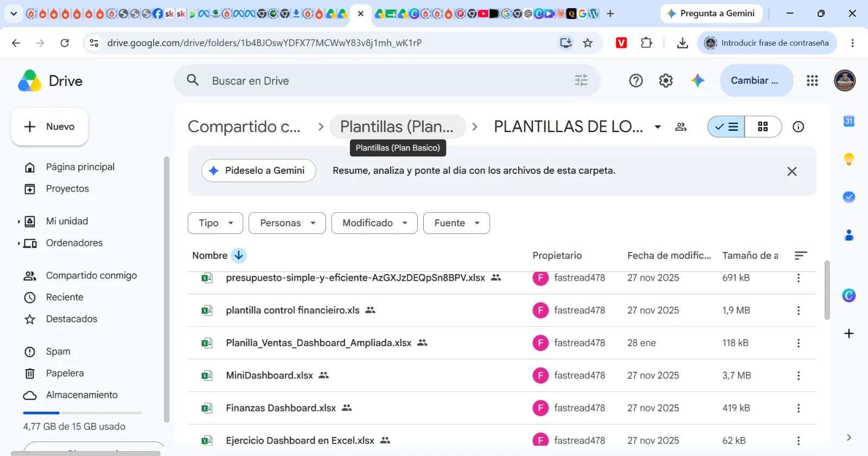The image size is (868, 456).
Task: Open more actions for Planilla_Ventas_Dashboard_Ampliada.xlsx
Action: 798,343
